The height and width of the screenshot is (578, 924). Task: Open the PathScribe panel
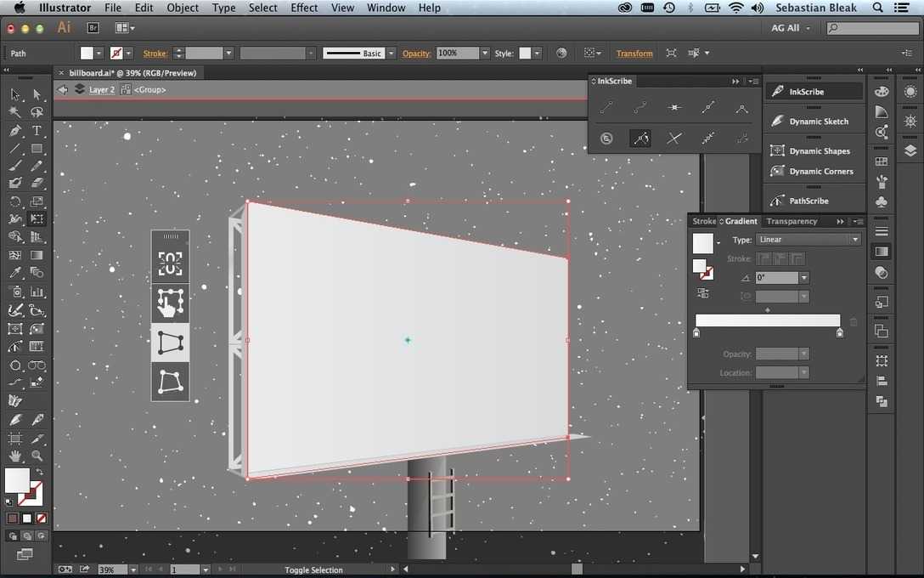[815, 201]
